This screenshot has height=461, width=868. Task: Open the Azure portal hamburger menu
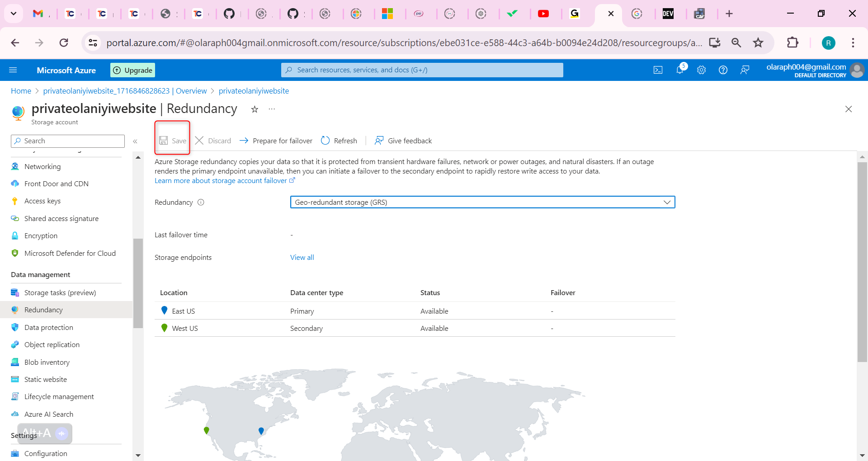coord(13,70)
